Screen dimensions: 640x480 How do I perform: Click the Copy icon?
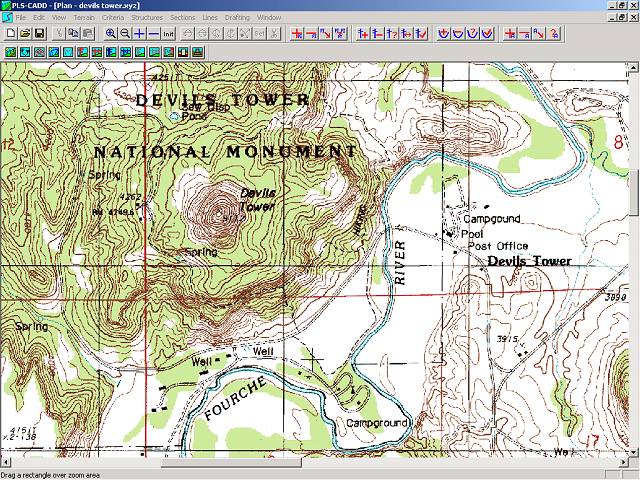(73, 33)
